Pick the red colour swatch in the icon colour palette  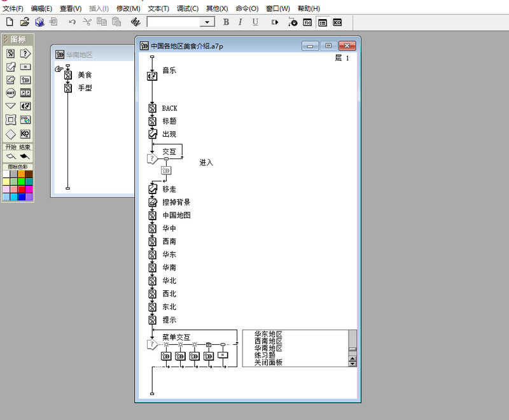point(22,189)
